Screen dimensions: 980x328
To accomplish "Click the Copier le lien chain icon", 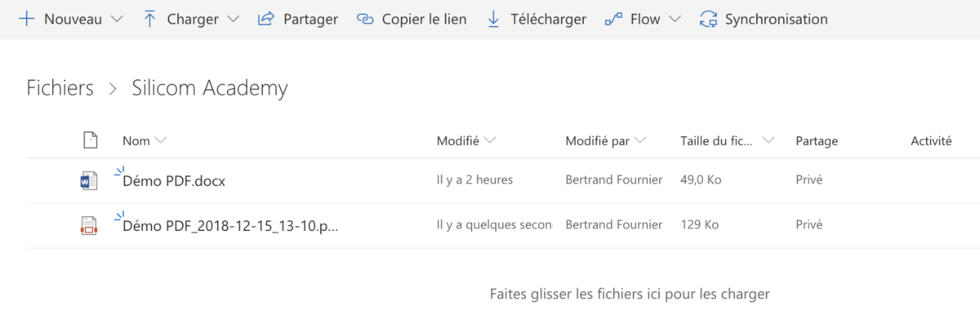I will [365, 19].
